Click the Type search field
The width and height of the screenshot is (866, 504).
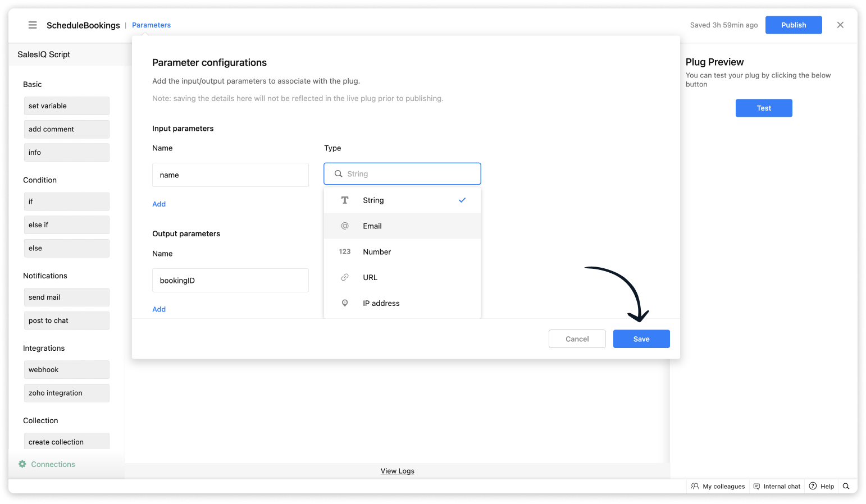tap(402, 174)
